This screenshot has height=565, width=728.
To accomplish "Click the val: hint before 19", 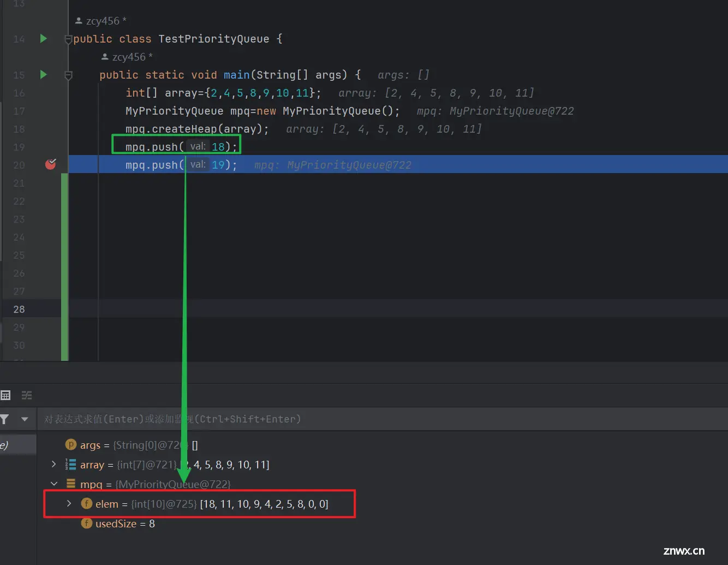I will [198, 164].
